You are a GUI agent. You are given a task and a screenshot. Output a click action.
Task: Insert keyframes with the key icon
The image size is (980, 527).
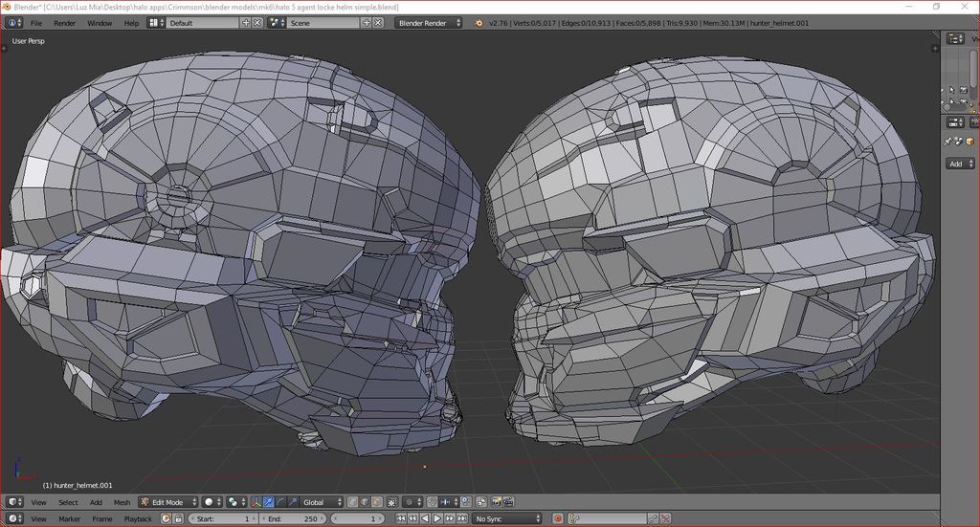coord(653,519)
